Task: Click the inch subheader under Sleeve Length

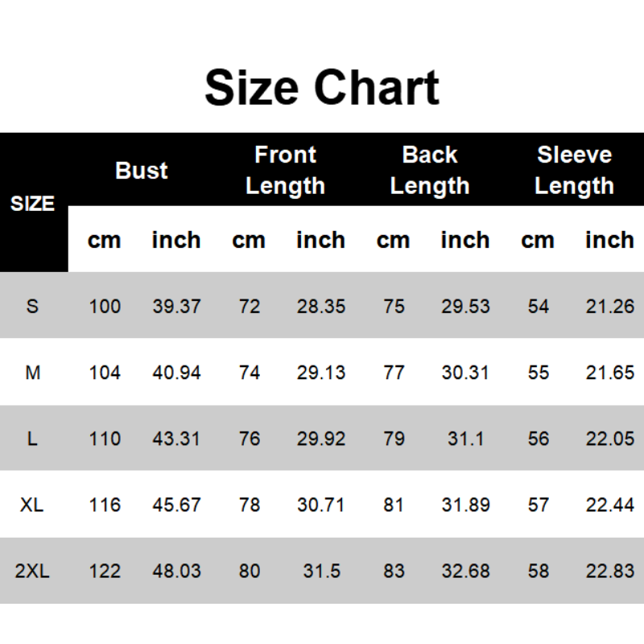Action: click(609, 240)
